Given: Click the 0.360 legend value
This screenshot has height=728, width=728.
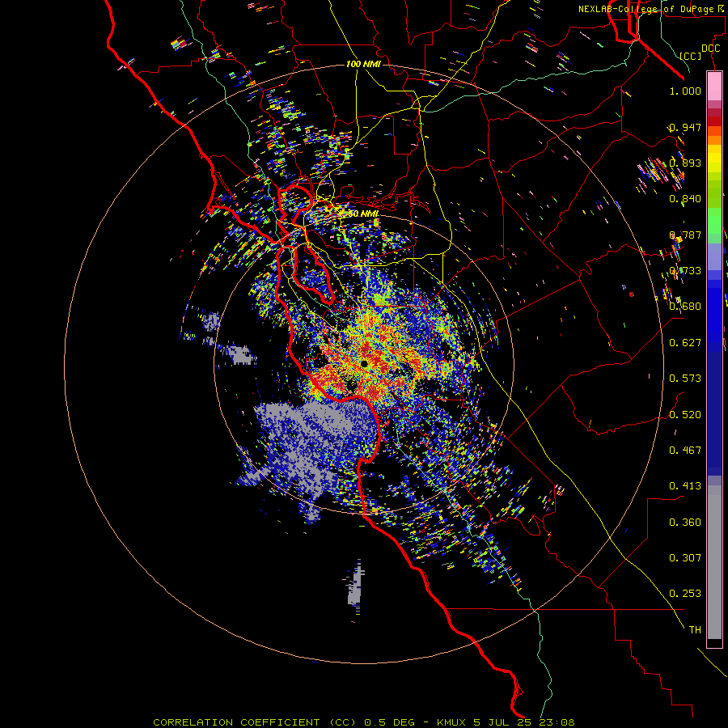Looking at the screenshot, I should coord(685,523).
